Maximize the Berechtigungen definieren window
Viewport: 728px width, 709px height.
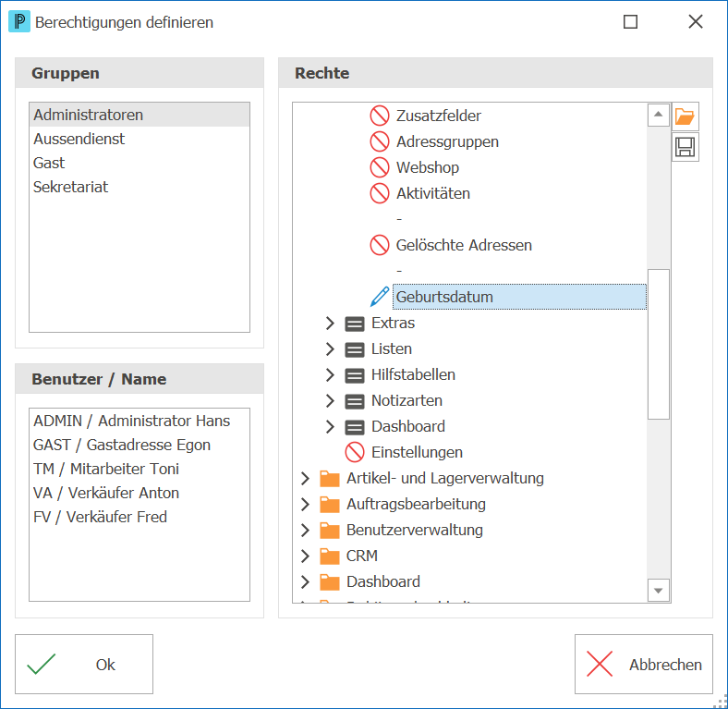[x=630, y=21]
